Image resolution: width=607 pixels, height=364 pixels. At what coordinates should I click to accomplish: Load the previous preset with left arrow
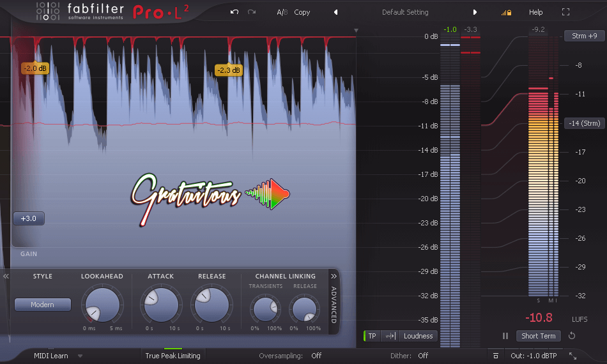point(335,12)
